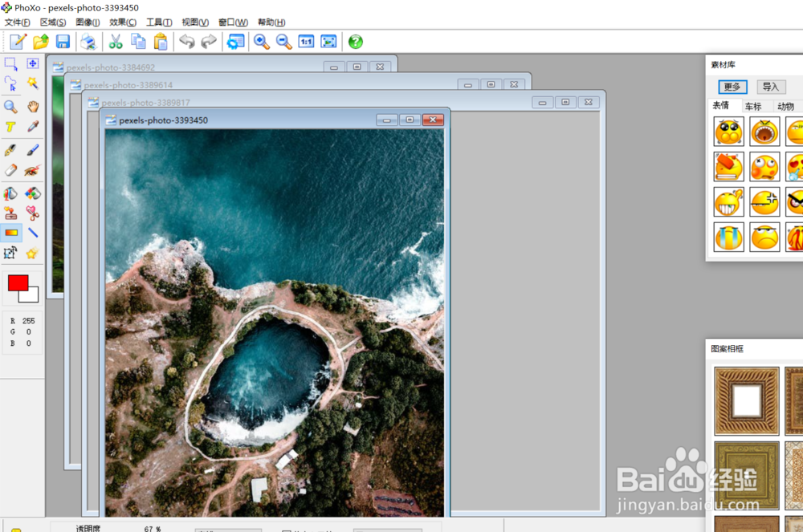Zoom out with the minus magnifier icon
The width and height of the screenshot is (803, 532).
coord(283,42)
